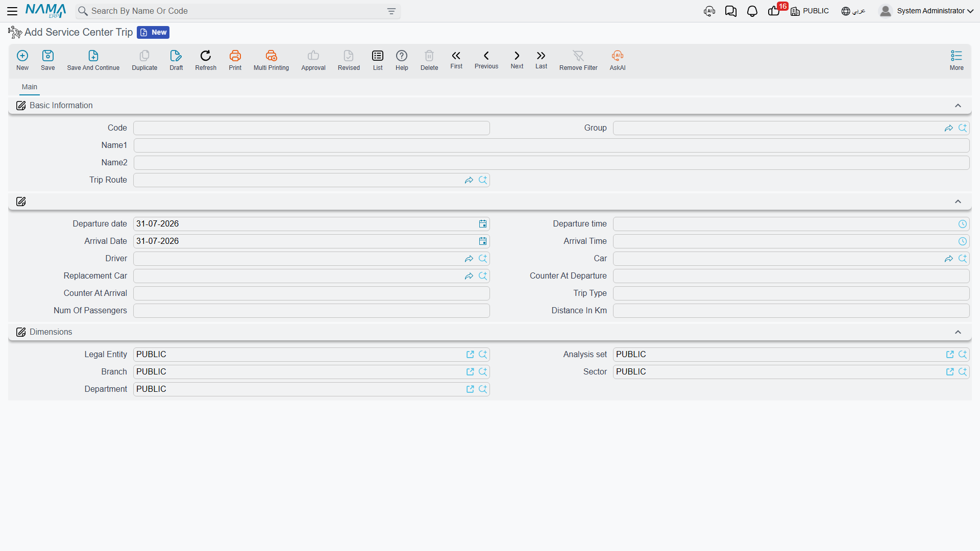Open Sector record link

(950, 372)
